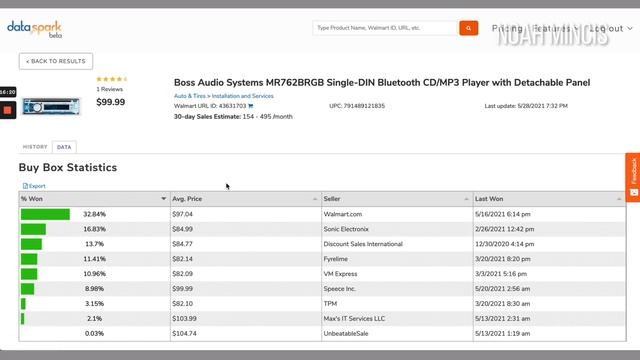The image size is (640, 360).
Task: Click the % Won column header
Action: [94, 199]
